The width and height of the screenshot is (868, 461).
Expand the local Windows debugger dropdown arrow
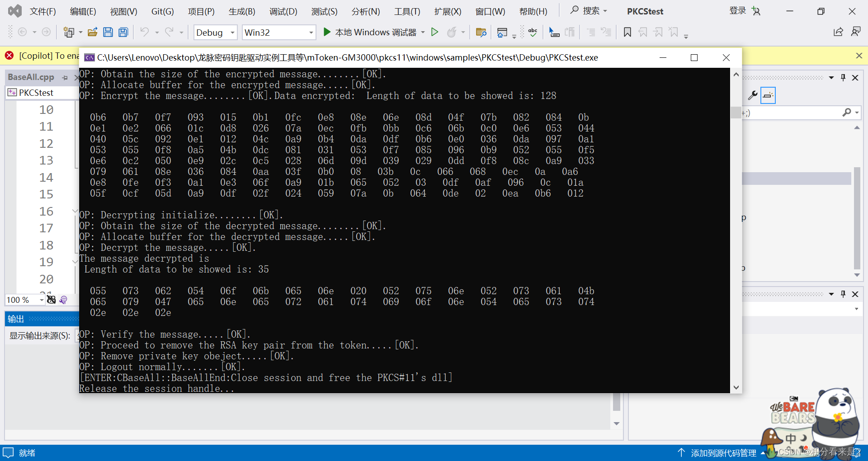click(423, 33)
